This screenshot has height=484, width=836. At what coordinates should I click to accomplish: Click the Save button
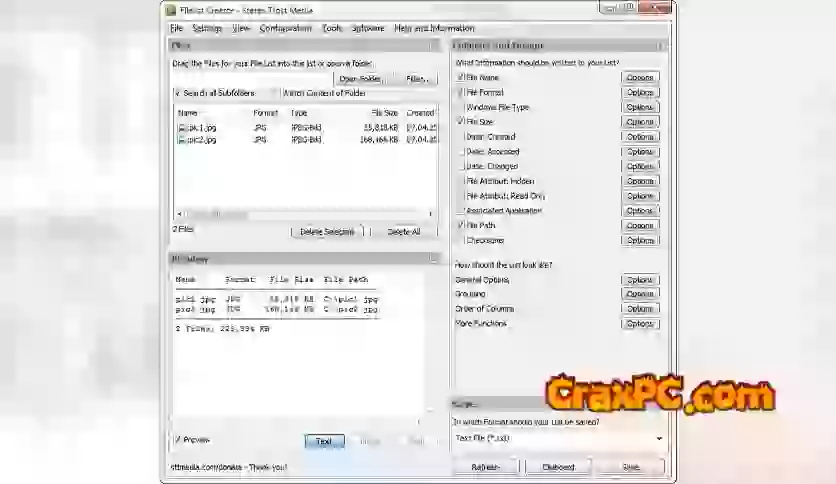pyautogui.click(x=631, y=467)
